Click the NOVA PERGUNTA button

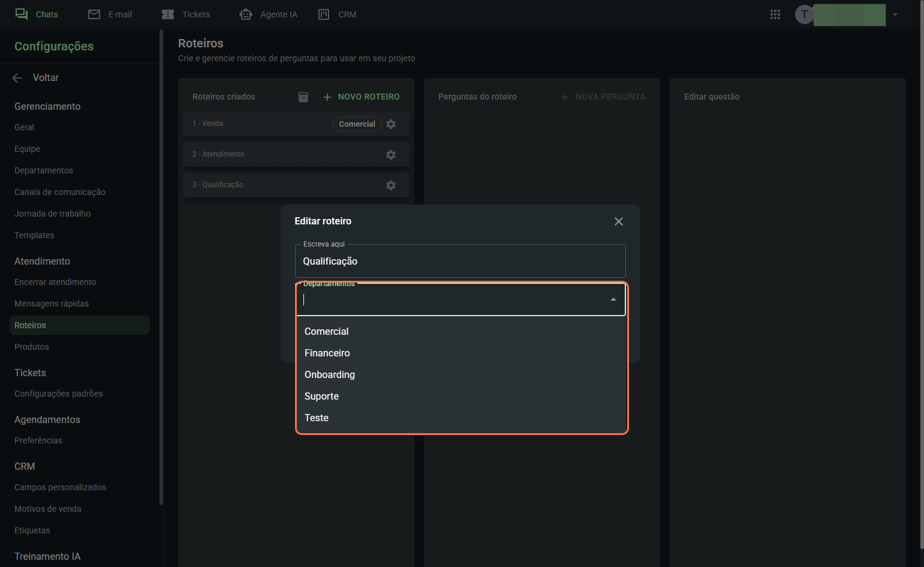click(x=603, y=97)
